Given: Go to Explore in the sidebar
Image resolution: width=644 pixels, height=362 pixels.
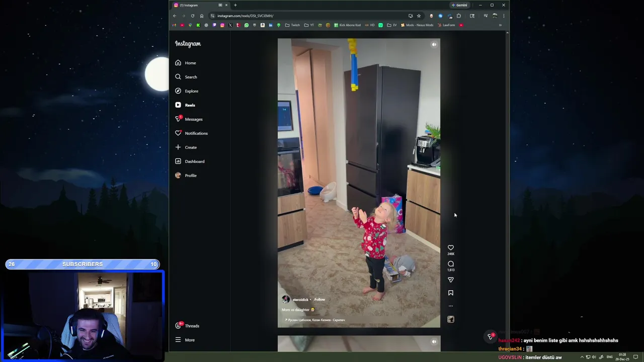Looking at the screenshot, I should coord(187,91).
